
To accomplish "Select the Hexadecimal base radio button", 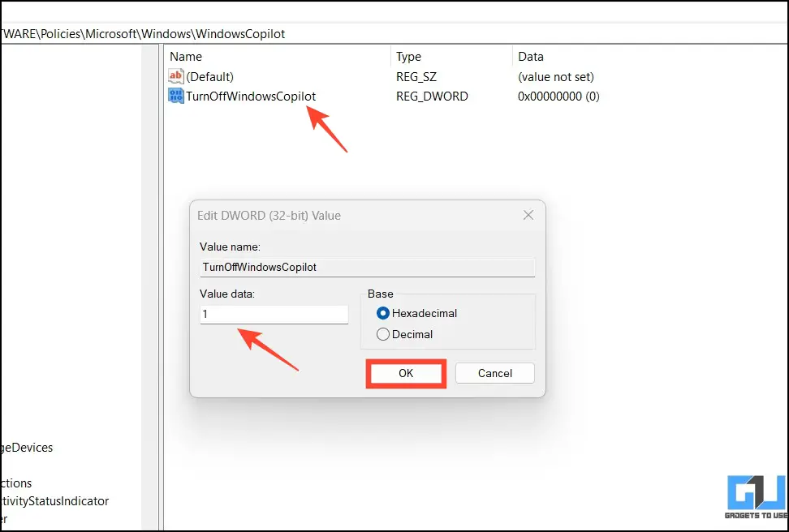I will 383,313.
